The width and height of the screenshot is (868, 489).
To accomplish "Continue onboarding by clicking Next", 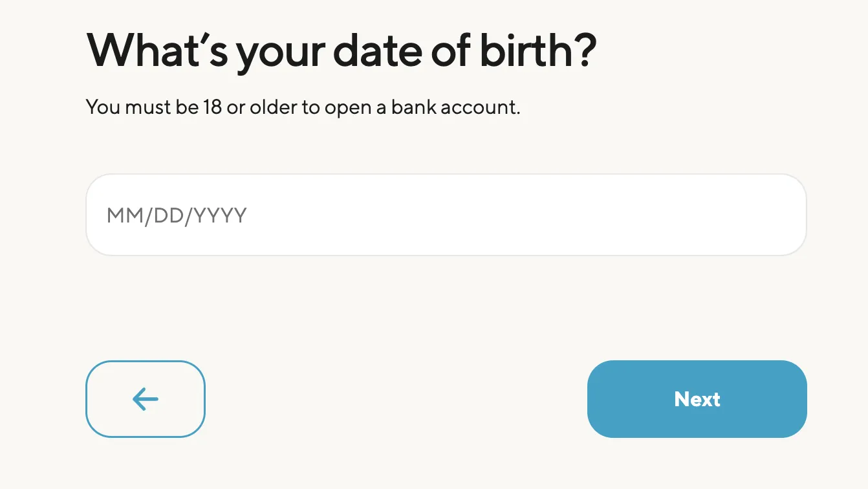I will coord(697,399).
